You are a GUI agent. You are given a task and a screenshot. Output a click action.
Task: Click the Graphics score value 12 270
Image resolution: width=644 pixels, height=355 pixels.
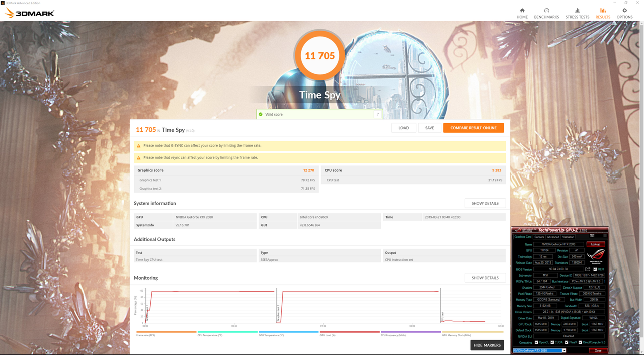click(308, 170)
